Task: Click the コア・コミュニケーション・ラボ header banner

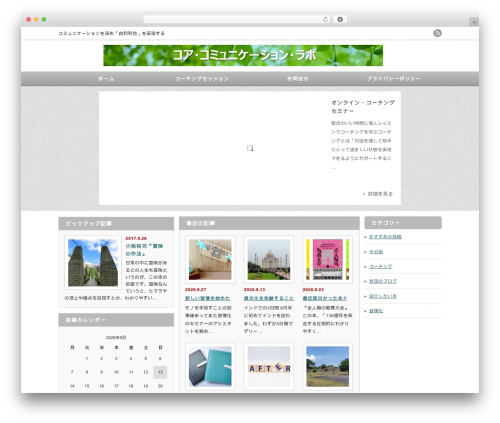Action: coord(243,55)
